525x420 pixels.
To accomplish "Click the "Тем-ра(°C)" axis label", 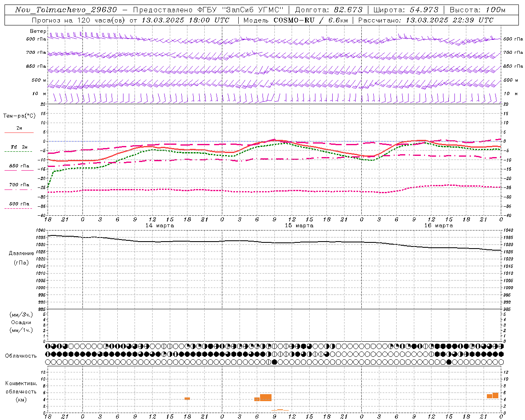I will click(19, 116).
